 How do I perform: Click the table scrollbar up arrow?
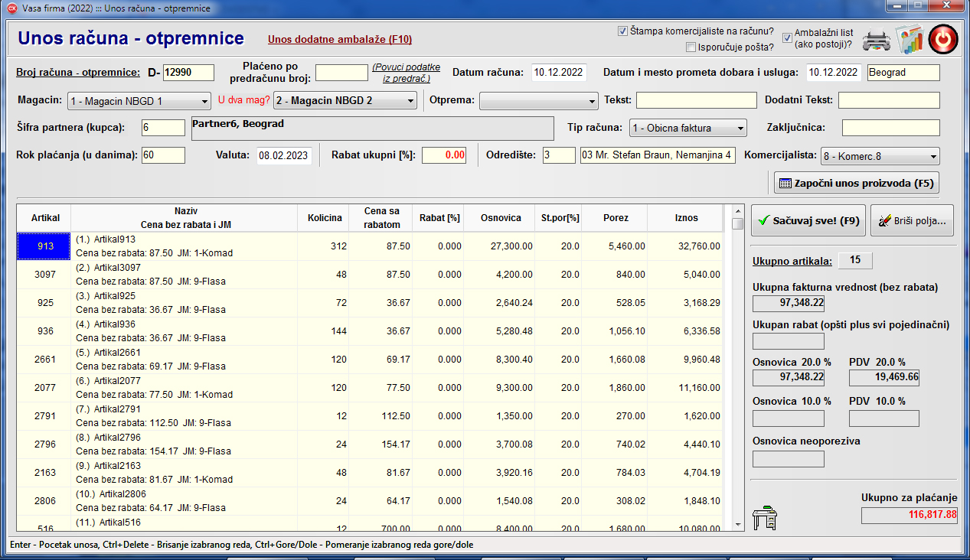[737, 210]
